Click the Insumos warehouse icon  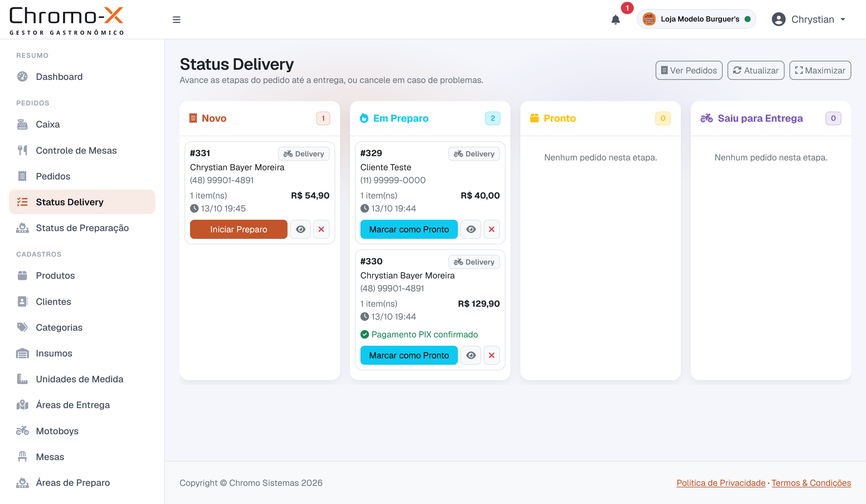[x=22, y=353]
